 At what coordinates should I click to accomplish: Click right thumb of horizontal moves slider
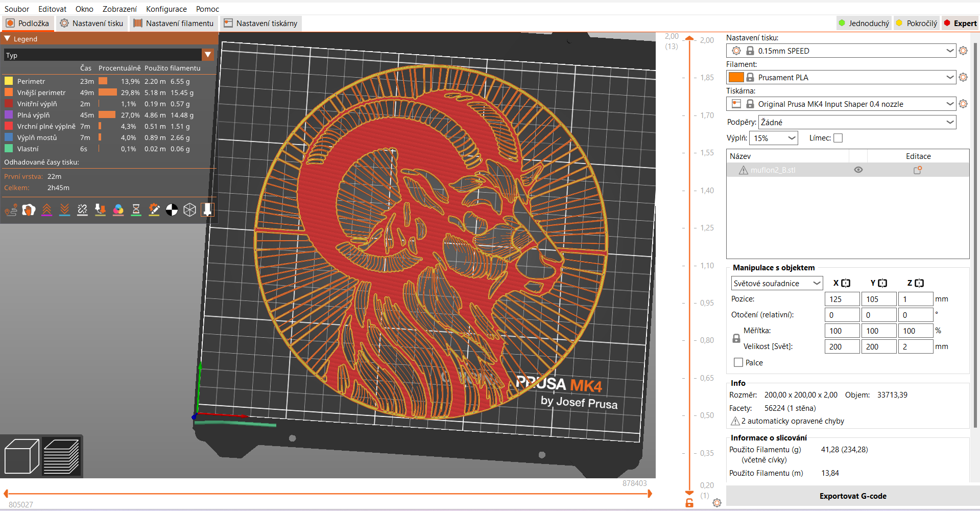[650, 494]
